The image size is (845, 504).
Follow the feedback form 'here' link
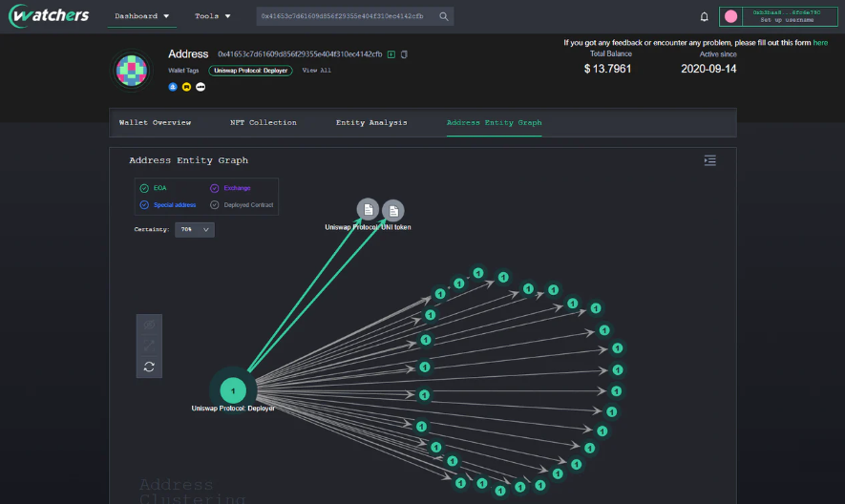[x=820, y=43]
